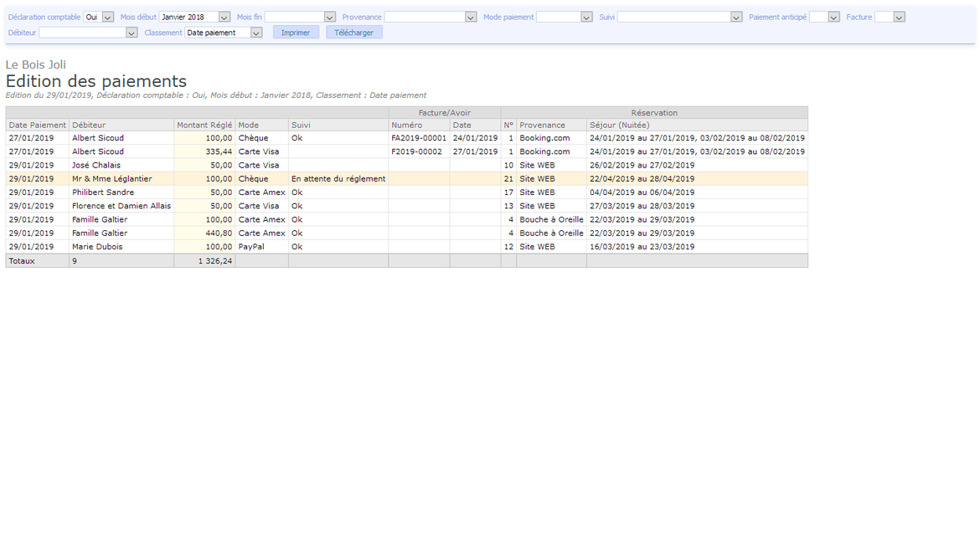Click the Imprimer button
The height and width of the screenshot is (549, 980).
pos(296,33)
